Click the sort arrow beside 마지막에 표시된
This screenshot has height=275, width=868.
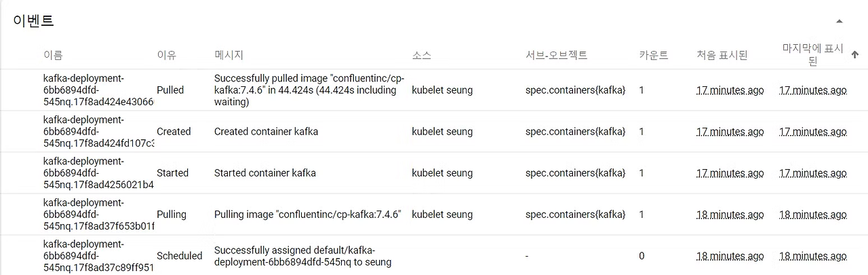[855, 55]
